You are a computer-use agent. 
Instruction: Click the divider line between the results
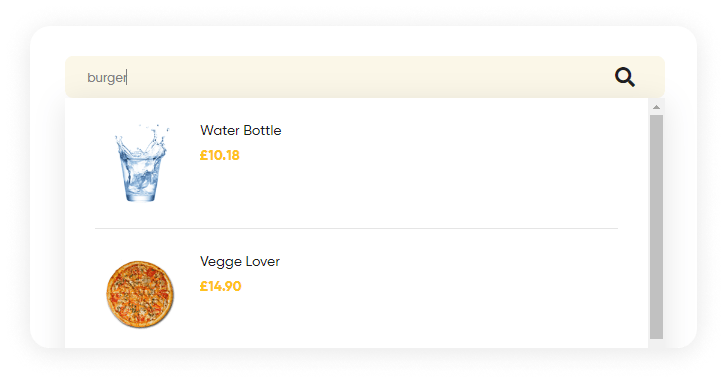coord(357,229)
